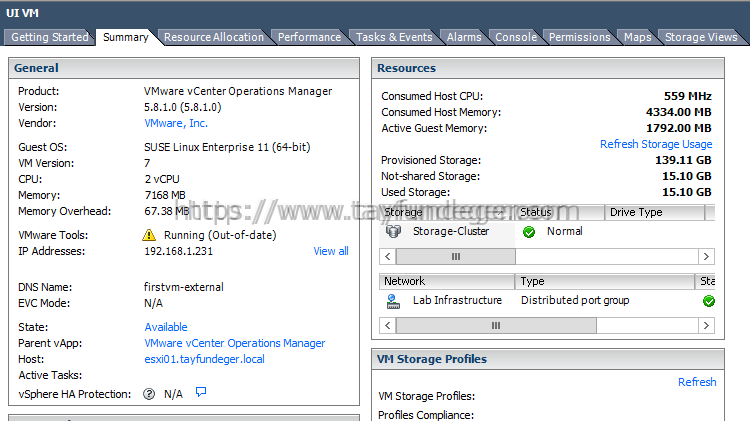Click Guest OS value SUSE Linux Enterprise 11
The height and width of the screenshot is (421, 750).
point(227,147)
